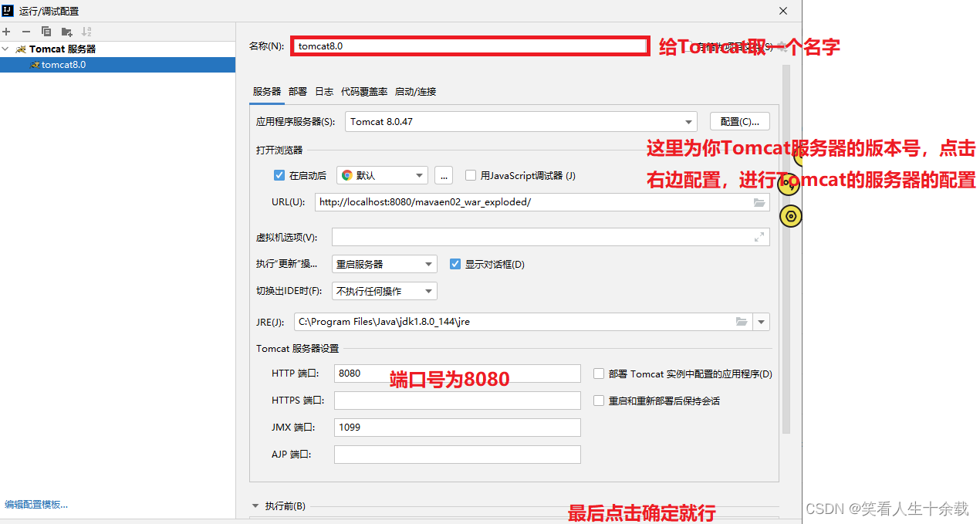This screenshot has height=524, width=980.
Task: Collapse the Tomcat 服务器 tree node
Action: tap(6, 49)
